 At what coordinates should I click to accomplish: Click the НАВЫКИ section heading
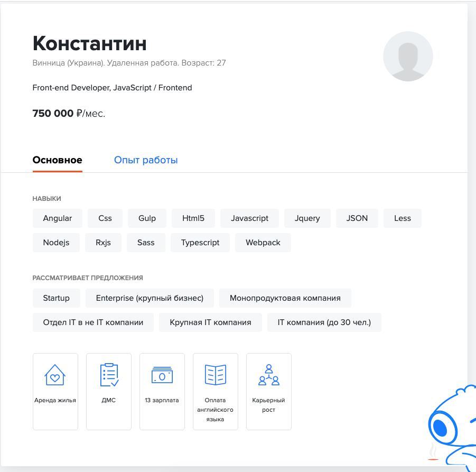pos(46,199)
